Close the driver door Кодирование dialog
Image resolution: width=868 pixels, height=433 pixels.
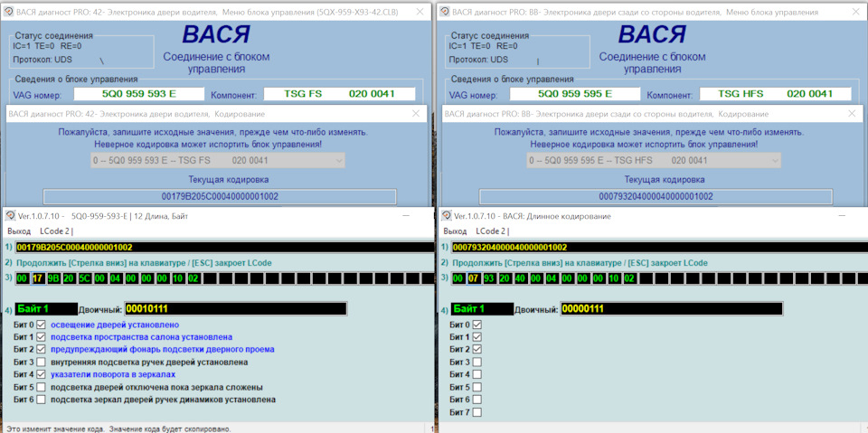416,114
